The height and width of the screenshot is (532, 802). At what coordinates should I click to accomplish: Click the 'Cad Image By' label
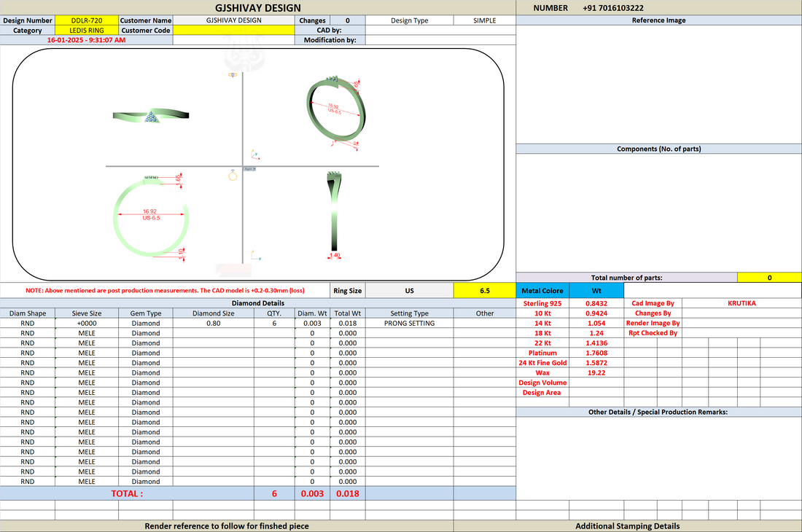653,303
